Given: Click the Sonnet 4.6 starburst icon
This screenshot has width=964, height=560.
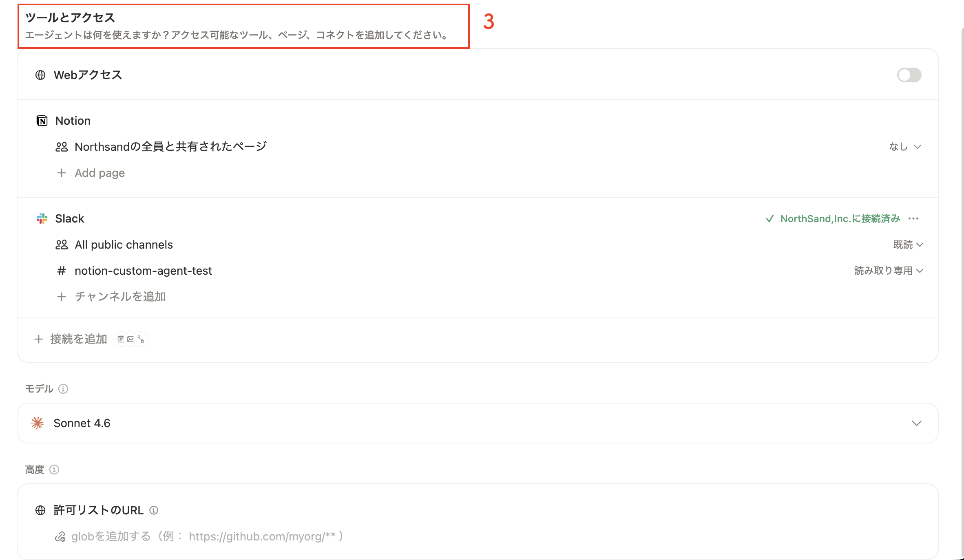Looking at the screenshot, I should pyautogui.click(x=37, y=423).
